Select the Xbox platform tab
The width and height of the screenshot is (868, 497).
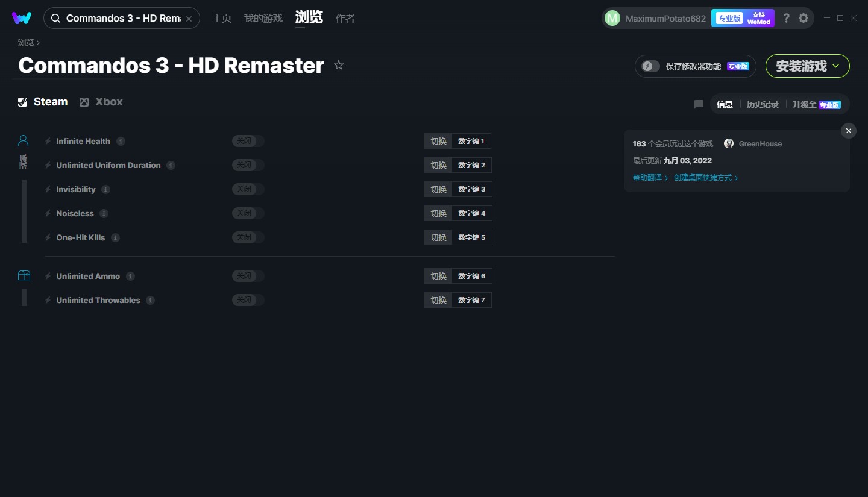point(101,102)
